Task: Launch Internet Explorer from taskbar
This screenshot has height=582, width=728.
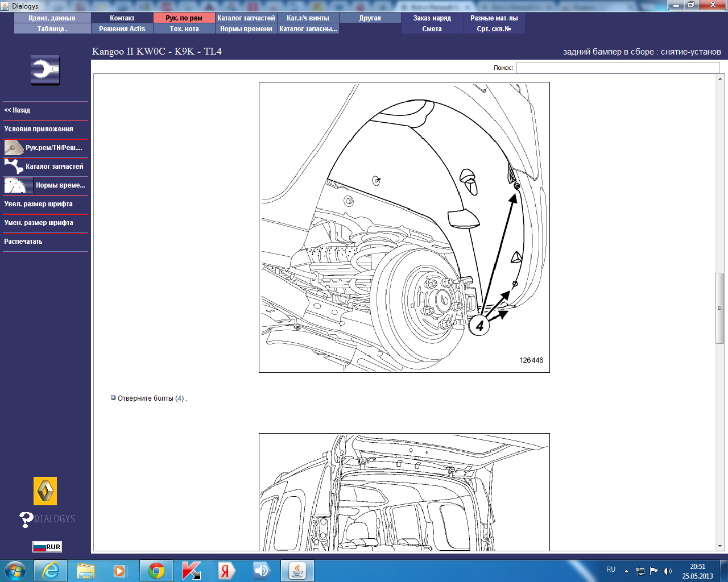Action: [x=51, y=571]
